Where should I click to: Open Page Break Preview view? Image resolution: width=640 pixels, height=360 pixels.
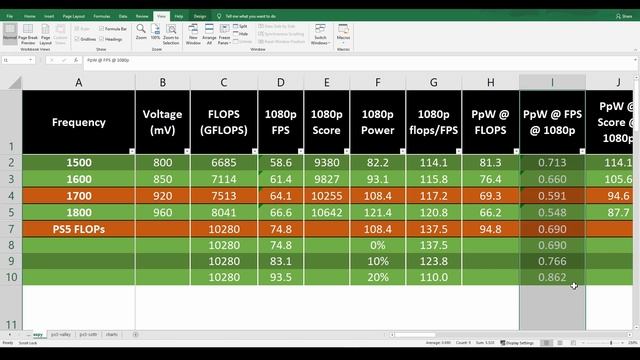coord(28,34)
